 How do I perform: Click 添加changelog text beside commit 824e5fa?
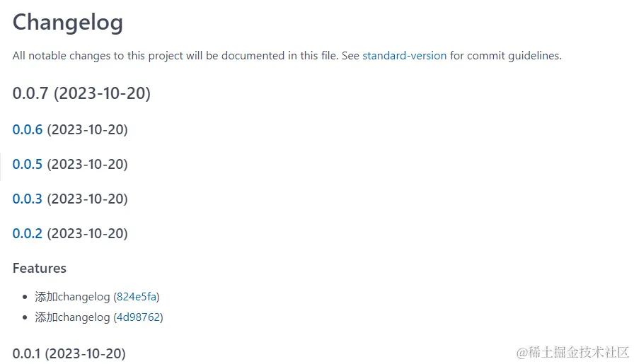coord(72,297)
